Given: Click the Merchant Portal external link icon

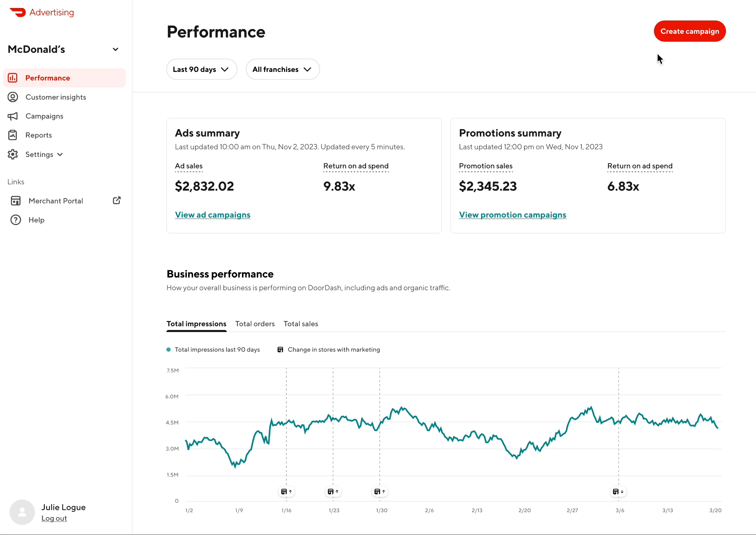Looking at the screenshot, I should (117, 201).
